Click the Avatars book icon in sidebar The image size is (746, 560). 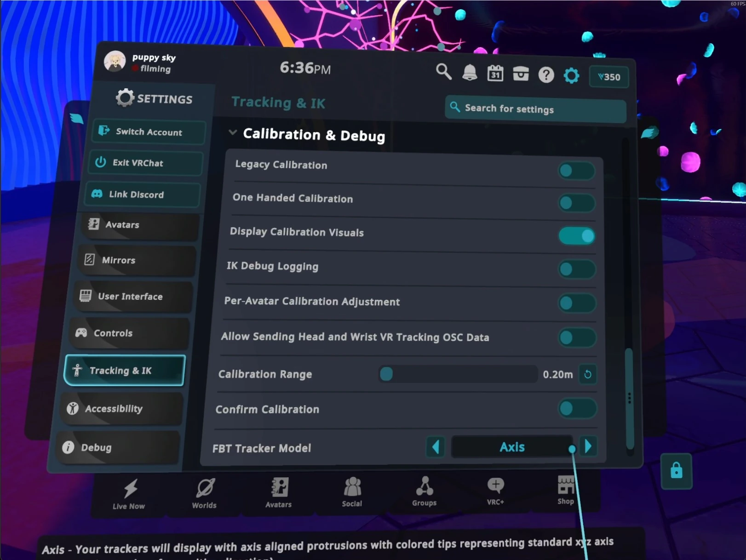pos(94,224)
